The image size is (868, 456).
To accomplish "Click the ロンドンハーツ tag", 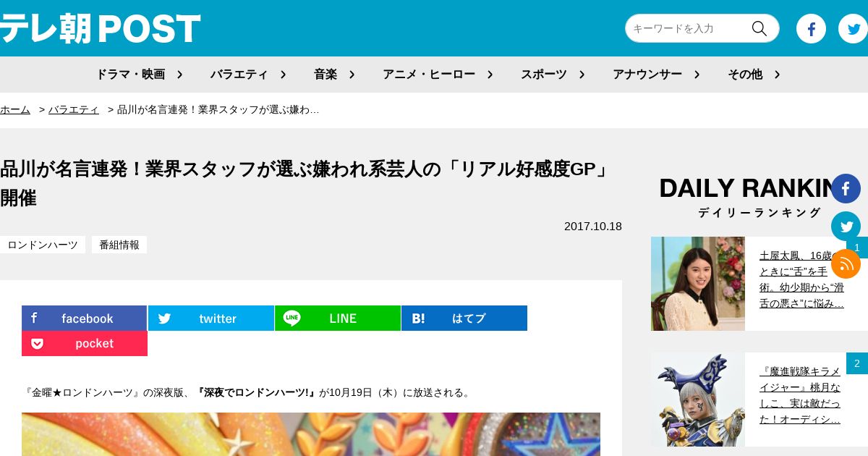I will (43, 245).
